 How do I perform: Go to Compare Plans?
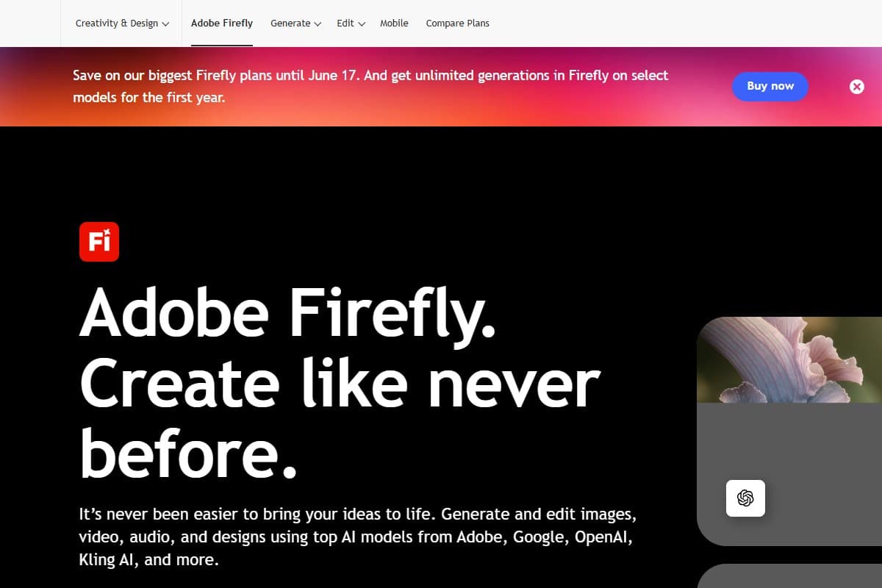tap(458, 24)
